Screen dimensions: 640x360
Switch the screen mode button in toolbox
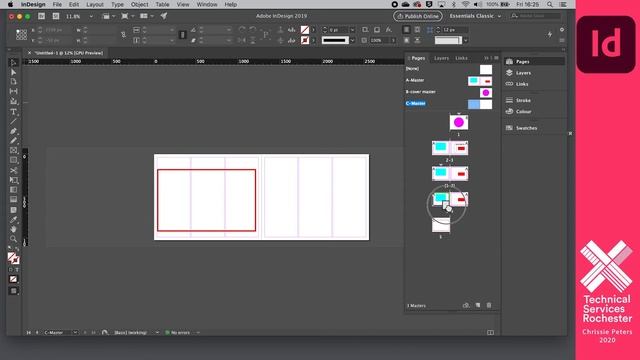coord(13,291)
